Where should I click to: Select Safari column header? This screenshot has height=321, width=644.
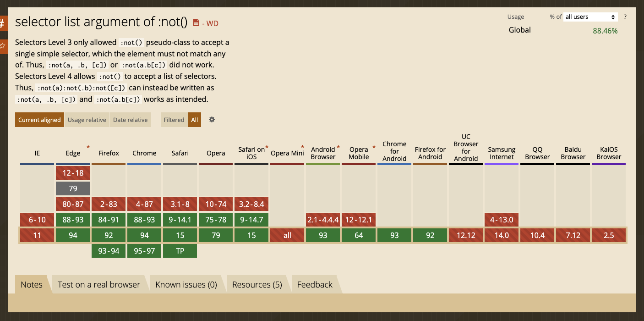tap(180, 153)
